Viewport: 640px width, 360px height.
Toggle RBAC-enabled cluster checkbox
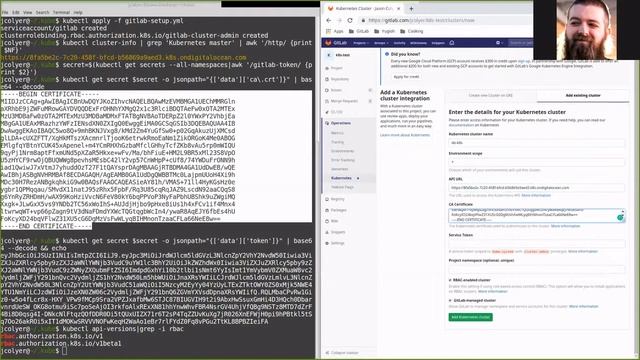point(450,280)
